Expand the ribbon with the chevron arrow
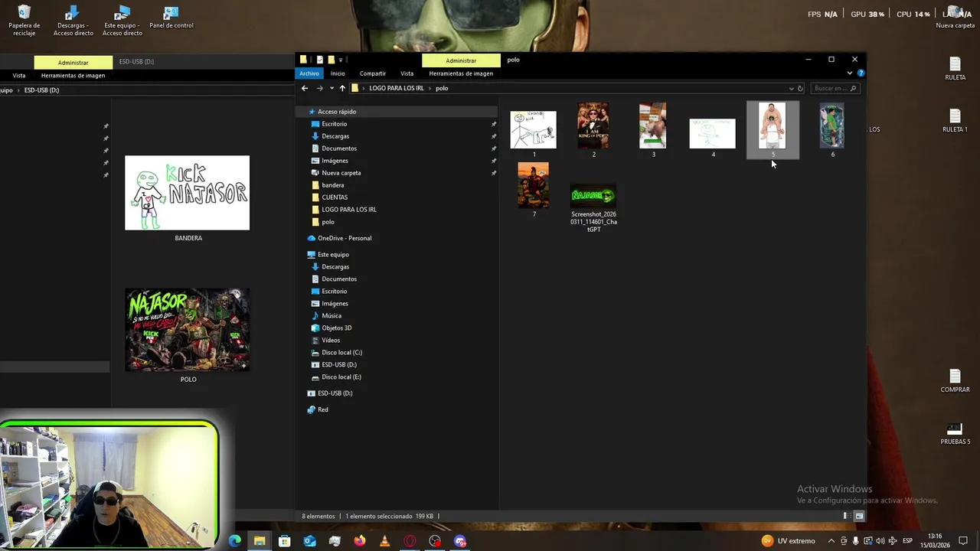The height and width of the screenshot is (551, 980). click(x=850, y=73)
